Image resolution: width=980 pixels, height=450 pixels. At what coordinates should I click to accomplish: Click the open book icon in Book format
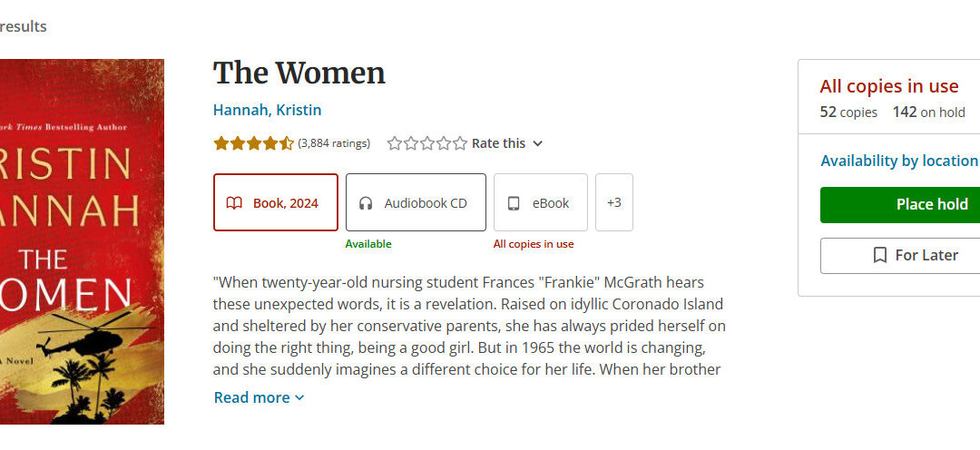tap(234, 203)
